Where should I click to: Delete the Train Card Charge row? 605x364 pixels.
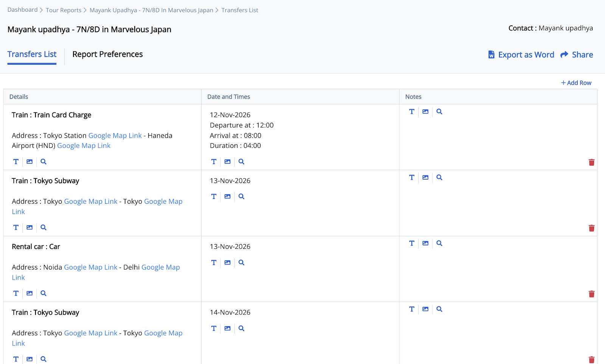point(592,162)
